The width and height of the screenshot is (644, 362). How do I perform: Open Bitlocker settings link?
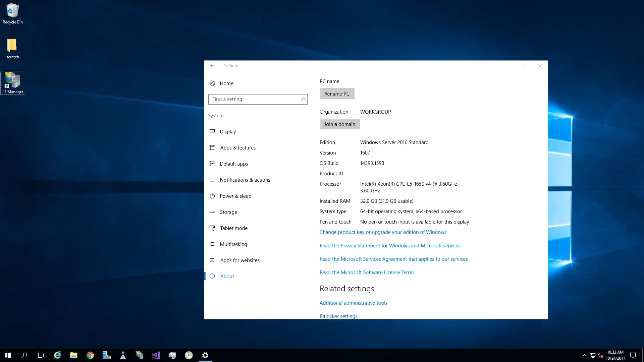[338, 316]
